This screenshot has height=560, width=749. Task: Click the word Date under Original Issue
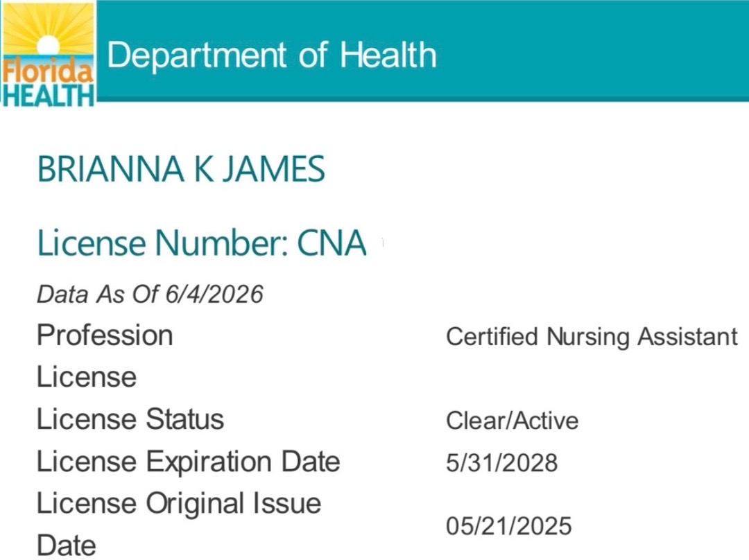67,545
